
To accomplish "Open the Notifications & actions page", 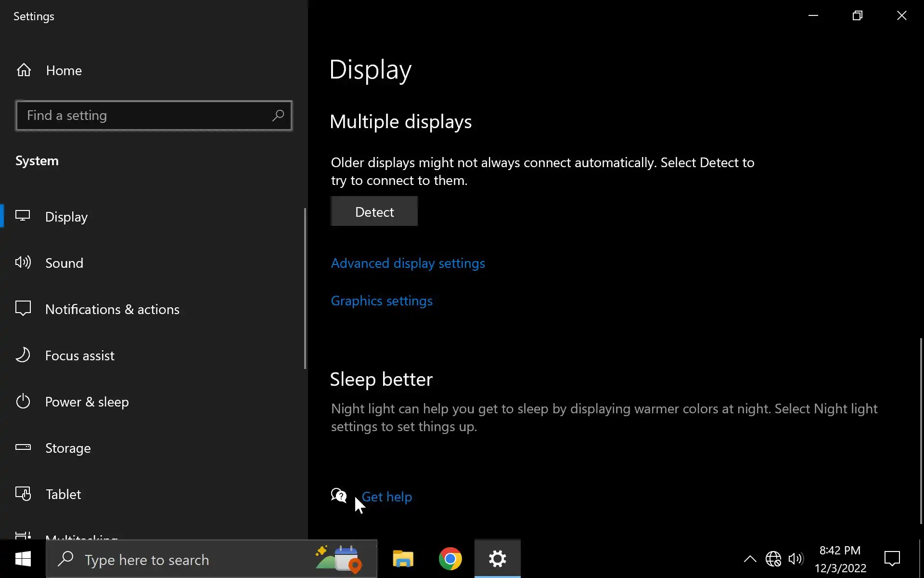I will pos(112,309).
